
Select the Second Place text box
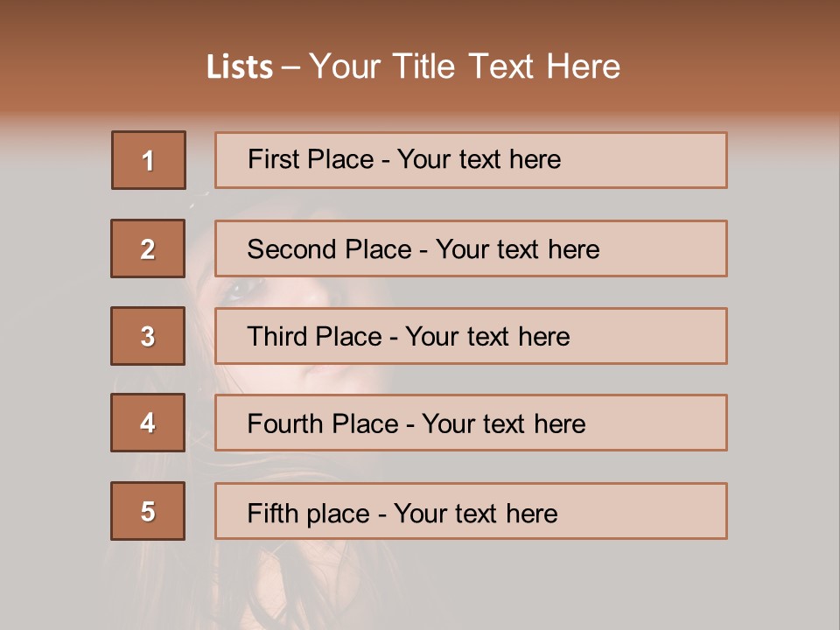(471, 248)
